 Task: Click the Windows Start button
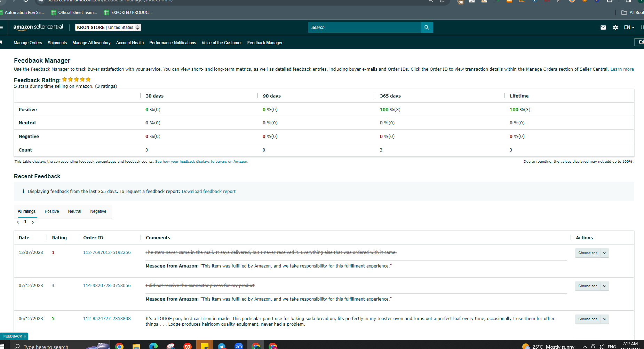[2, 346]
